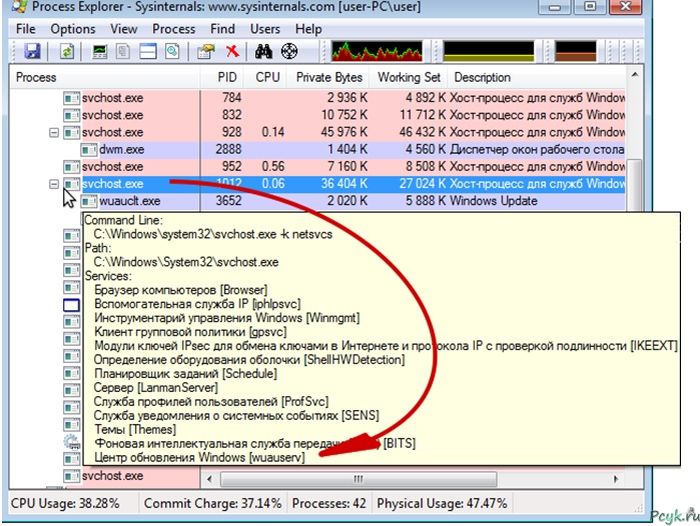Open the Options menu

click(x=73, y=29)
